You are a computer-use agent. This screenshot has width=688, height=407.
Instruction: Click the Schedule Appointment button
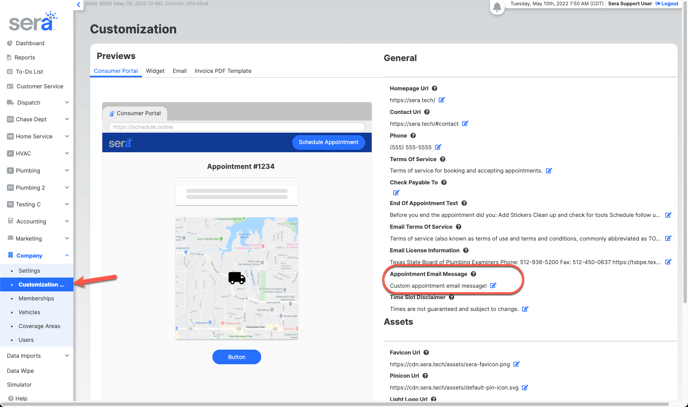click(328, 142)
